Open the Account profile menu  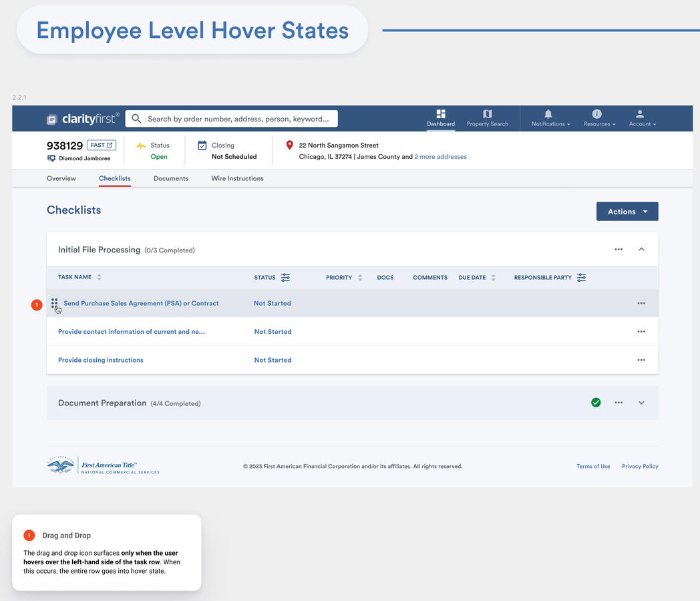pyautogui.click(x=640, y=114)
